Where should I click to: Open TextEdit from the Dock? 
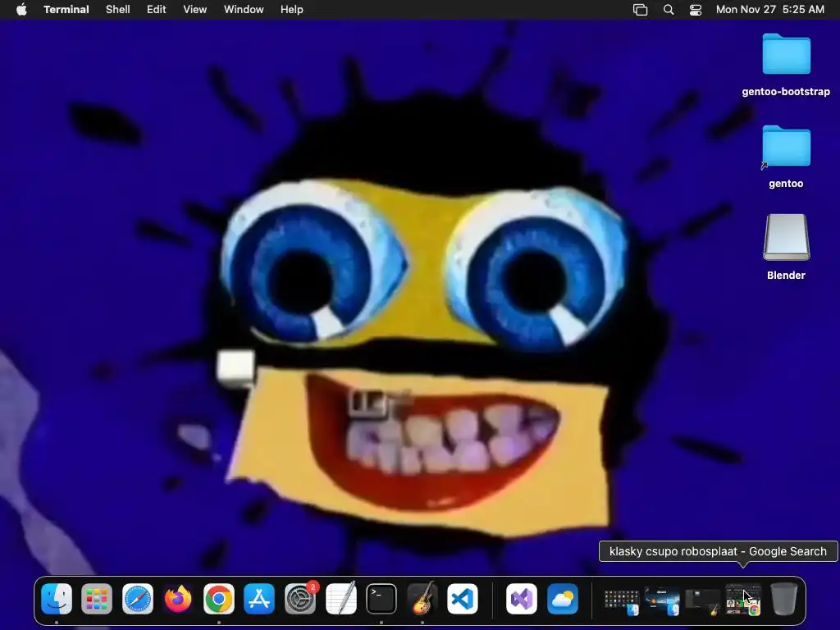pos(340,598)
